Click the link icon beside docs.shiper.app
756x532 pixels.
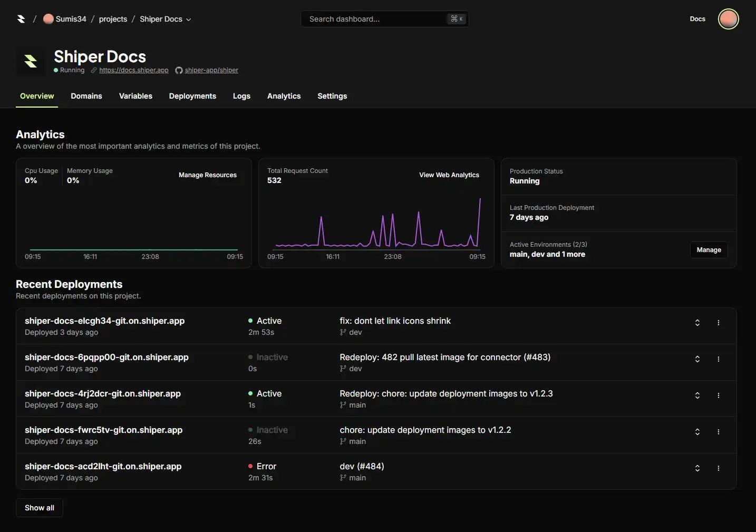(x=94, y=70)
